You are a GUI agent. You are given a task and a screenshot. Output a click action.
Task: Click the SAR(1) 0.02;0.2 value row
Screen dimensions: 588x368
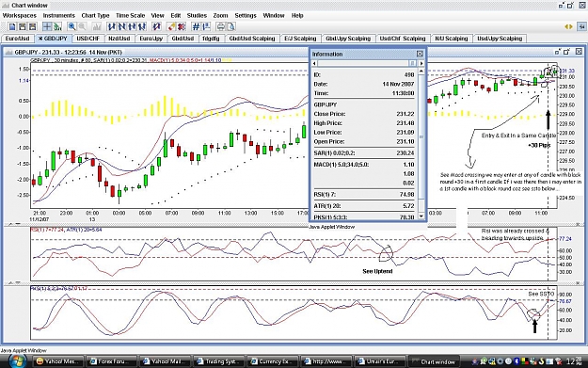[364, 152]
